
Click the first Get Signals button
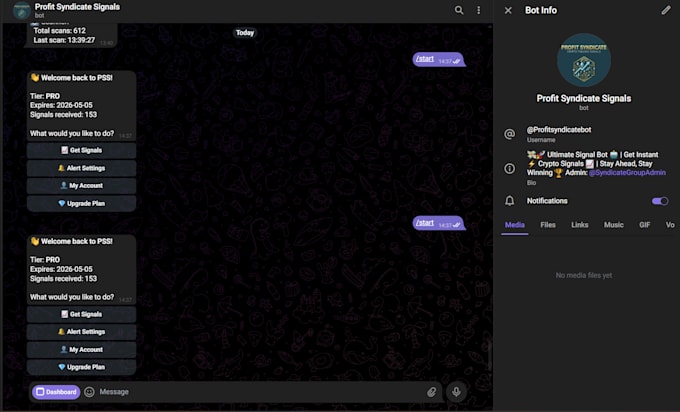[82, 150]
